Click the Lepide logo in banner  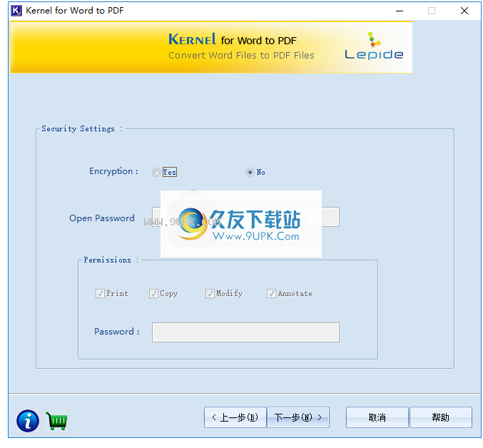pyautogui.click(x=374, y=46)
